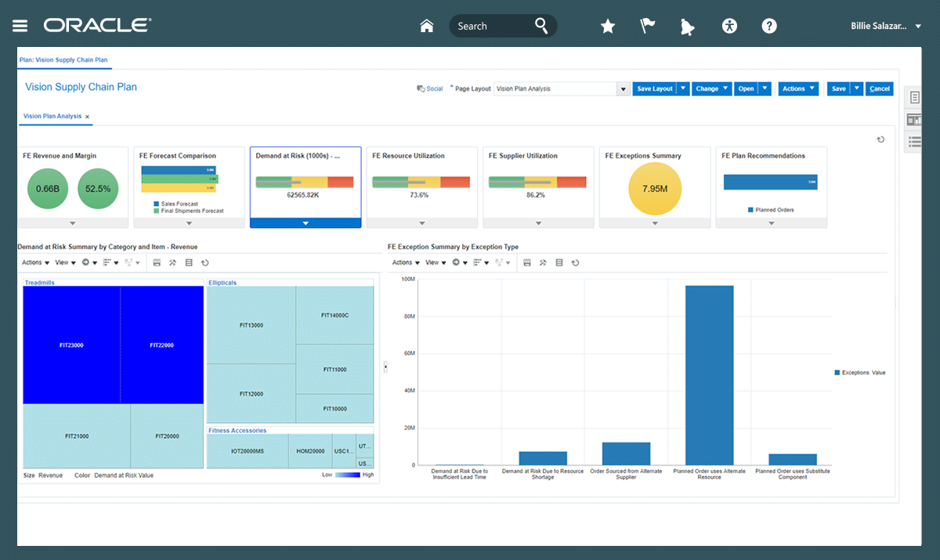Click the Save Layout button

pos(654,89)
